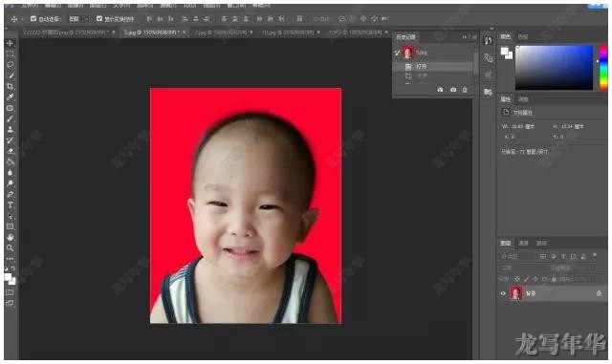The height and width of the screenshot is (364, 612).
Task: Select the Eyedropper tool
Action: [x=11, y=97]
